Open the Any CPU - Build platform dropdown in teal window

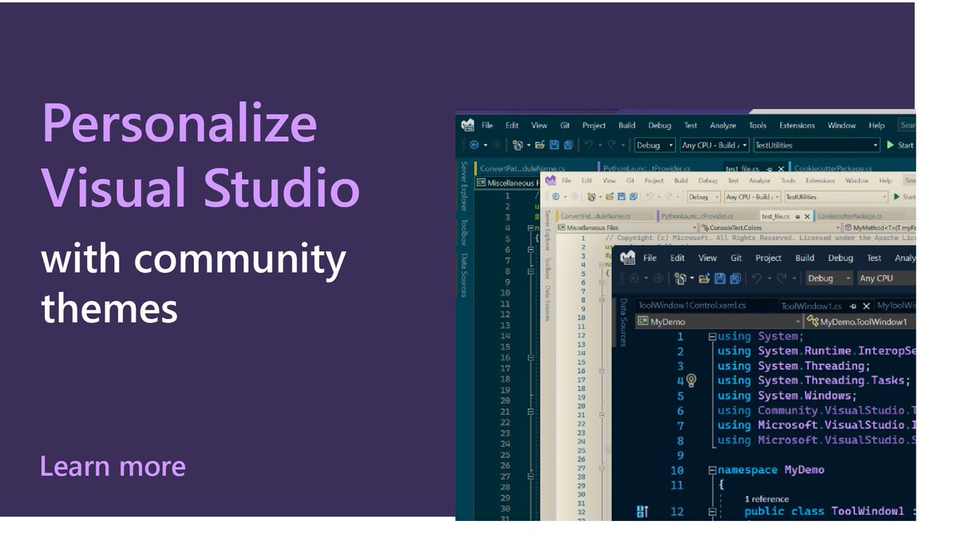[715, 145]
